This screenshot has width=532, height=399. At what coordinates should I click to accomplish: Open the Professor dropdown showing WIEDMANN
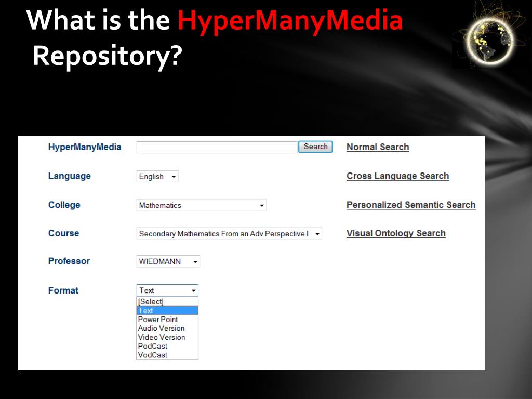(168, 262)
